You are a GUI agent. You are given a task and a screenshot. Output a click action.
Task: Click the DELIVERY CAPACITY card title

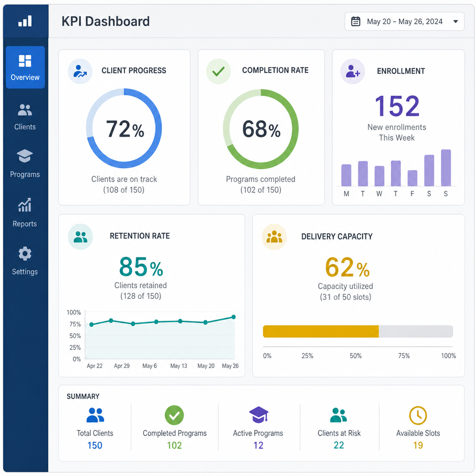coord(337,237)
